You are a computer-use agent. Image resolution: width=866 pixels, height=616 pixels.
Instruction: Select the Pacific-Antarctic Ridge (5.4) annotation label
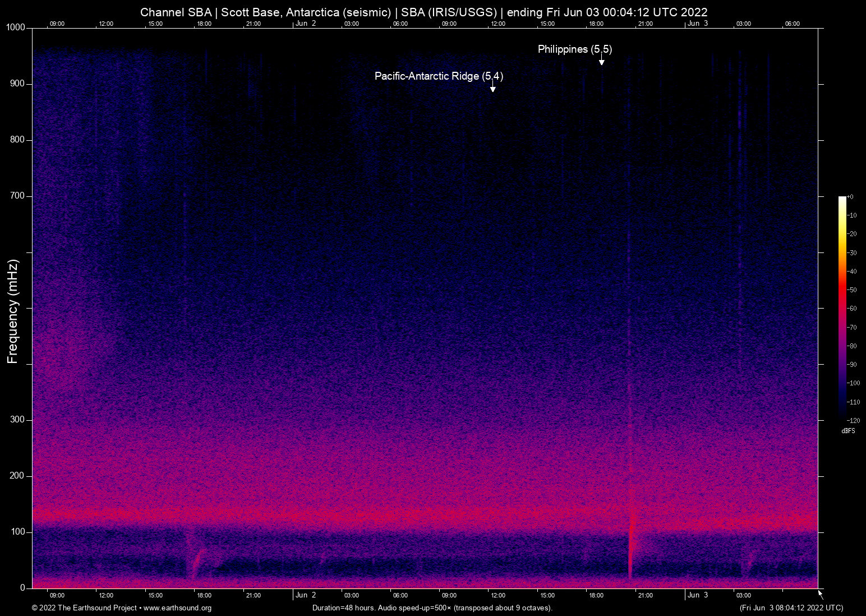(439, 76)
